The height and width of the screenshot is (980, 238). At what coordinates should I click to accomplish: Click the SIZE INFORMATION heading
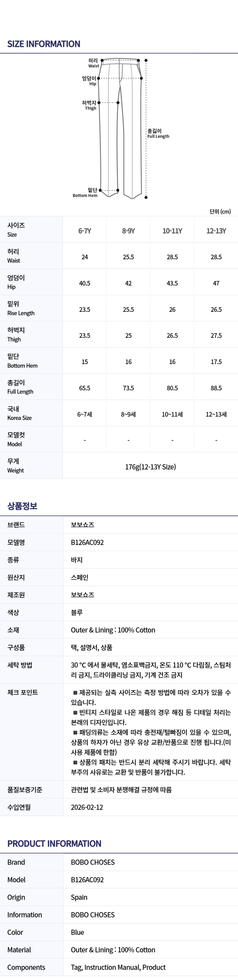[x=44, y=44]
